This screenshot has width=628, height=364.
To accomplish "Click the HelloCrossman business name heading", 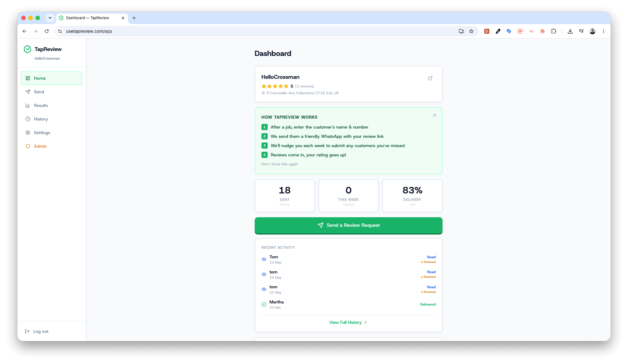I will (280, 77).
